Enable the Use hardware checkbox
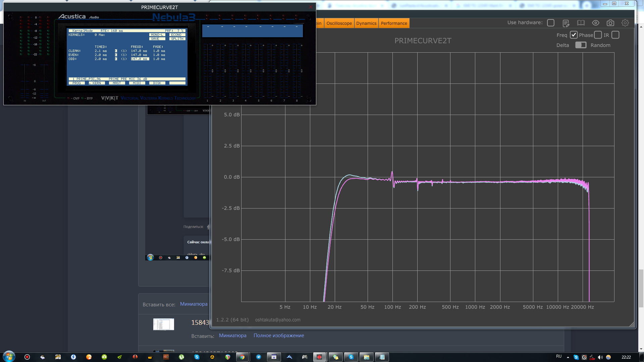This screenshot has height=362, width=644. tap(550, 23)
